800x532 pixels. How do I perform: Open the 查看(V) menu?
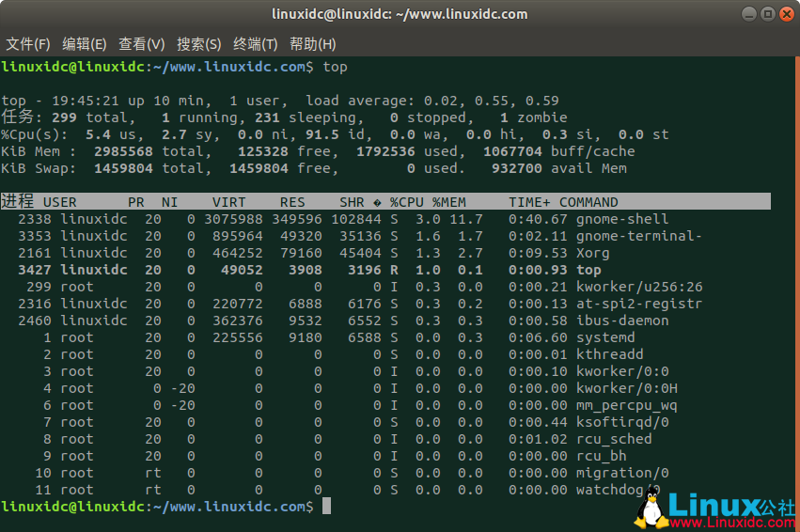coord(141,44)
